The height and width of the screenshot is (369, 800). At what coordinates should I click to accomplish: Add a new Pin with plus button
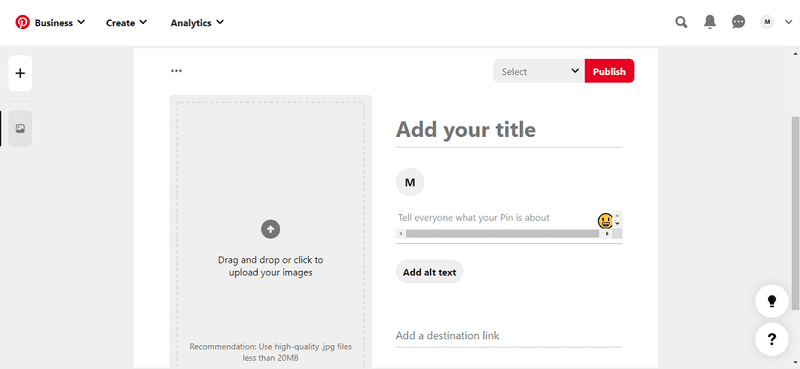tap(20, 73)
